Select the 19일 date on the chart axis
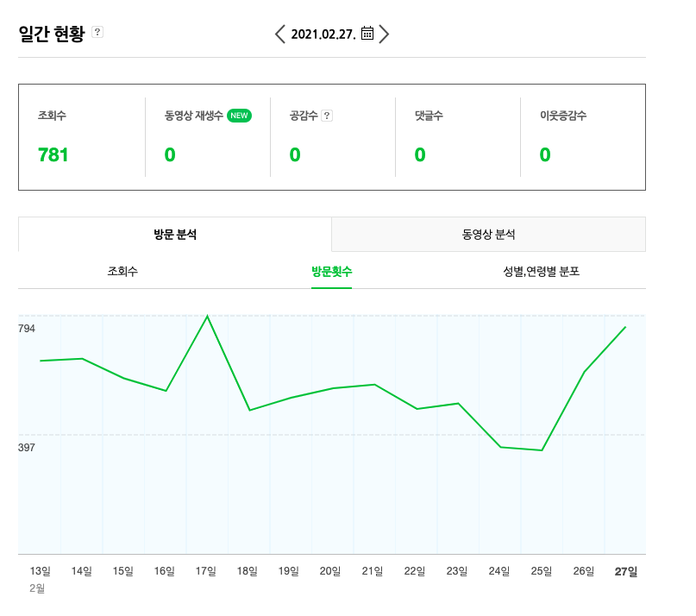The width and height of the screenshot is (696, 616). tap(289, 571)
